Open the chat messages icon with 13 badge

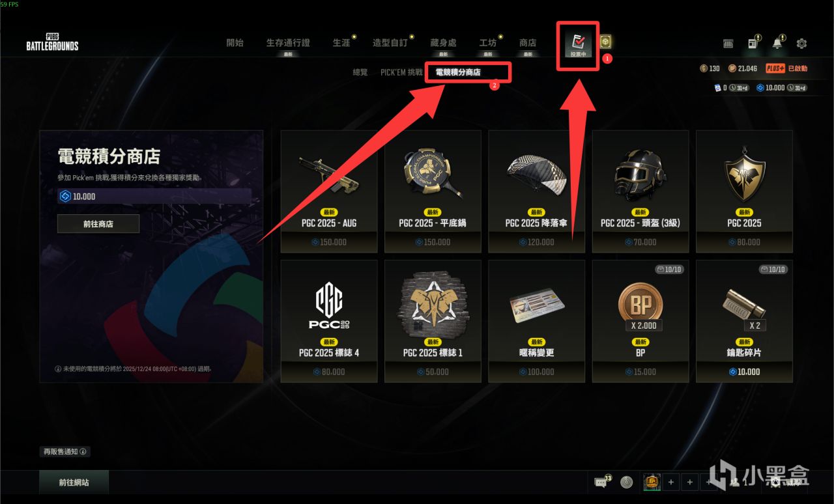click(x=601, y=483)
